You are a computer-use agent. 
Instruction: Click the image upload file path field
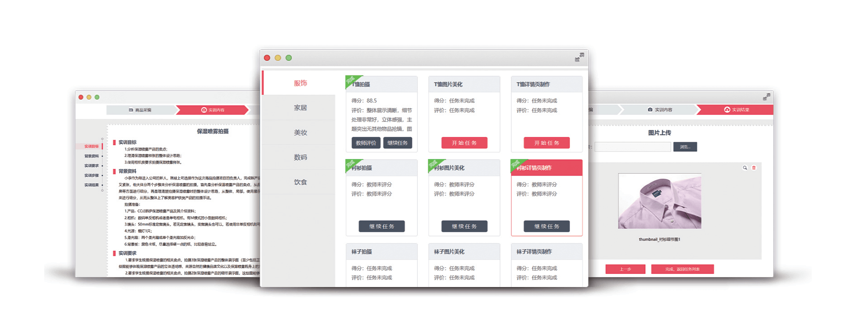(633, 147)
